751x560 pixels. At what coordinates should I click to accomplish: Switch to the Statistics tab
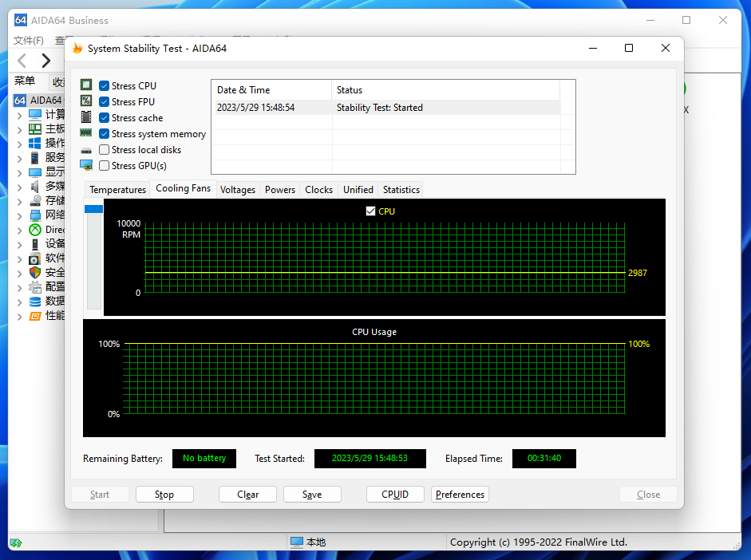tap(401, 190)
